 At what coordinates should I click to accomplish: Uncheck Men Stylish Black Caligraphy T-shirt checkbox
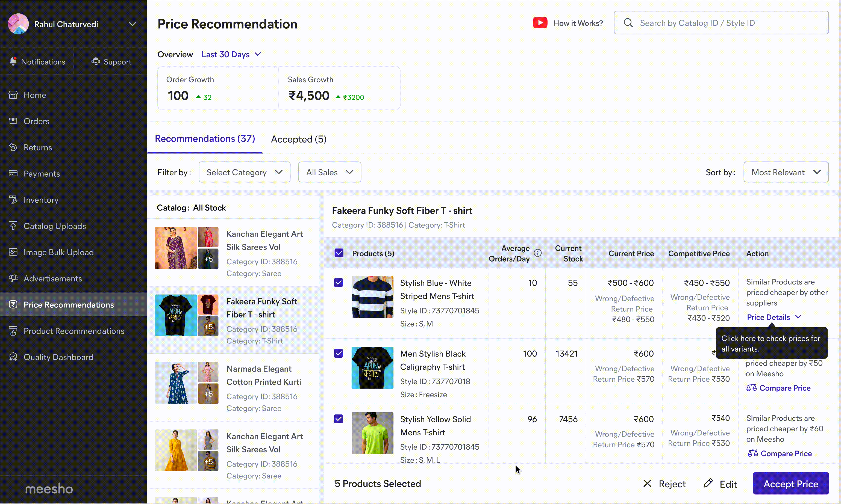point(339,353)
